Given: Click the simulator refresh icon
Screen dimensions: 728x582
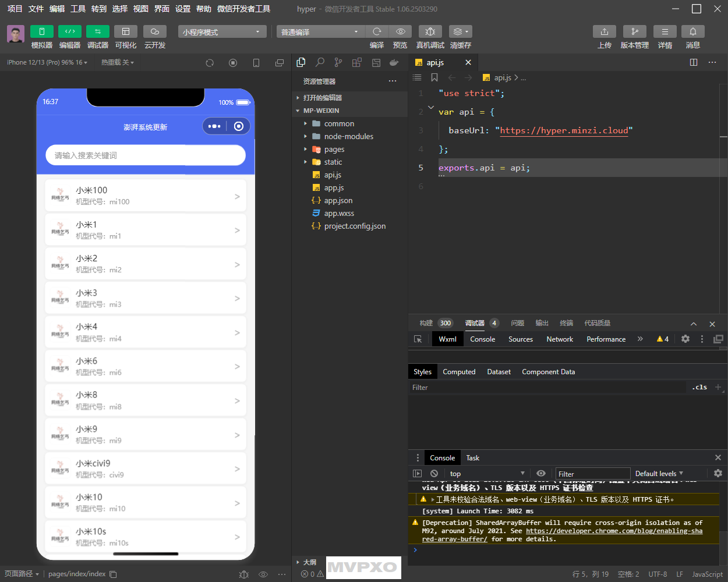Looking at the screenshot, I should point(210,63).
